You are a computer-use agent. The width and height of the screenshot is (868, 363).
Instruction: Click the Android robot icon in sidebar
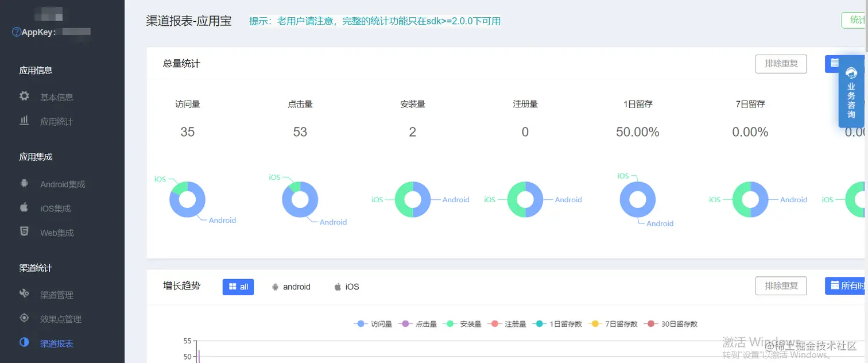coord(24,183)
